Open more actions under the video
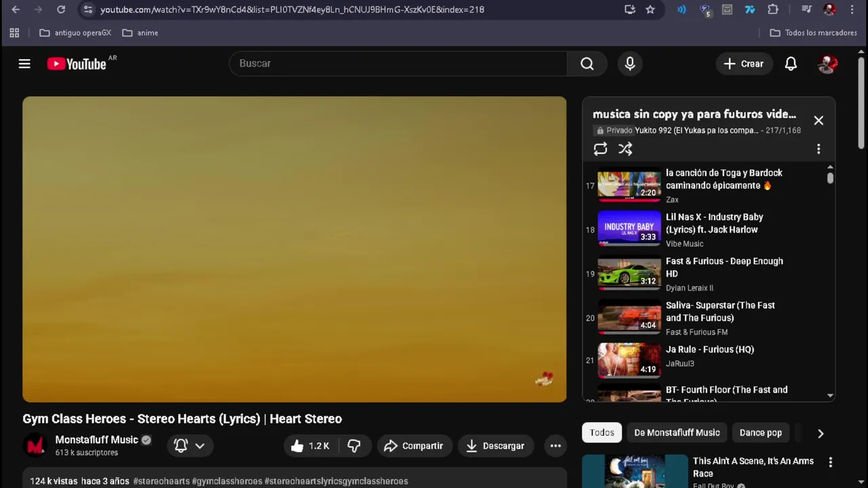The width and height of the screenshot is (868, 488). click(555, 445)
